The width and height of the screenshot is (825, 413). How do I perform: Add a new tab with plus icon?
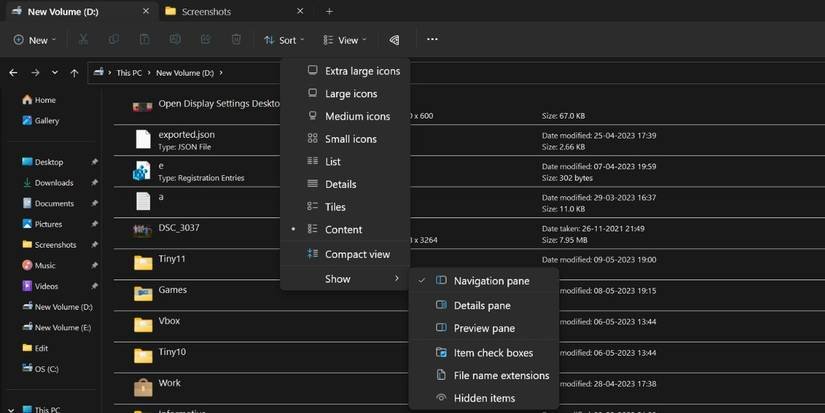[329, 12]
